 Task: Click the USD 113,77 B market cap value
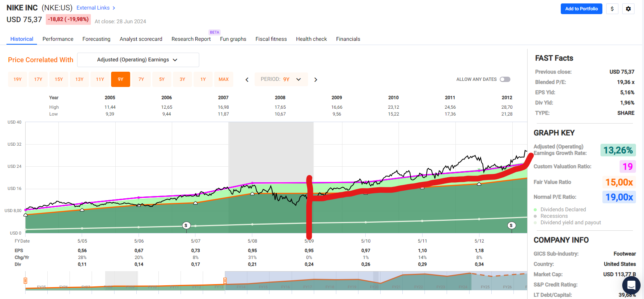pos(620,274)
